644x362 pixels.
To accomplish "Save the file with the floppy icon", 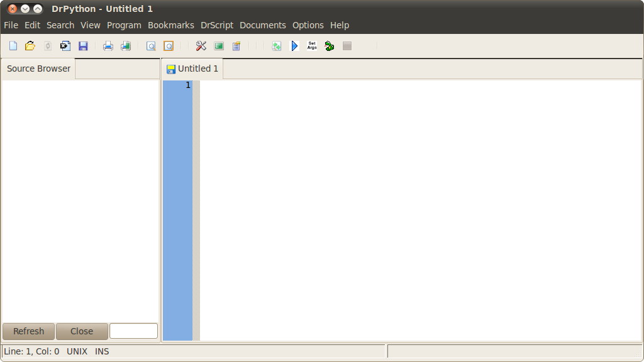I will coord(84,46).
